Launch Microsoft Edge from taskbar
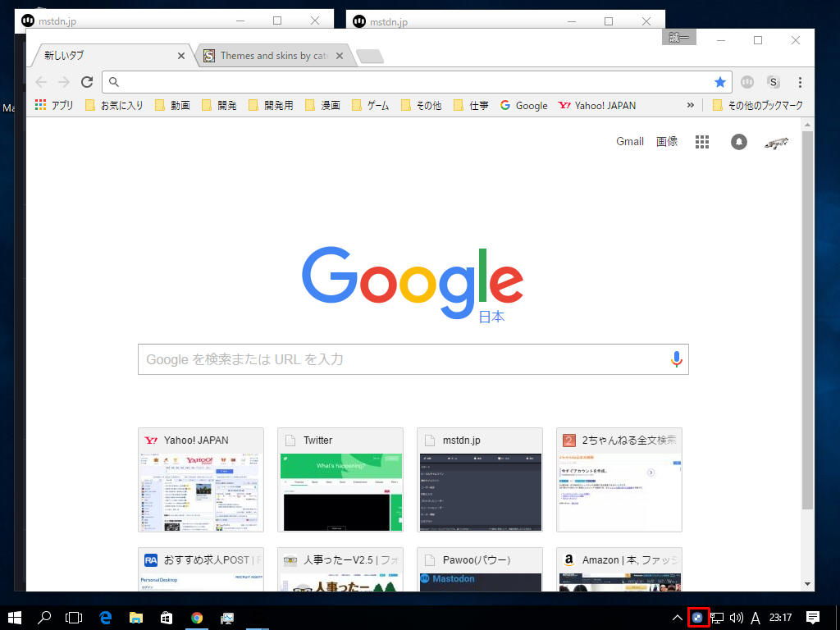The image size is (840, 630). [106, 618]
